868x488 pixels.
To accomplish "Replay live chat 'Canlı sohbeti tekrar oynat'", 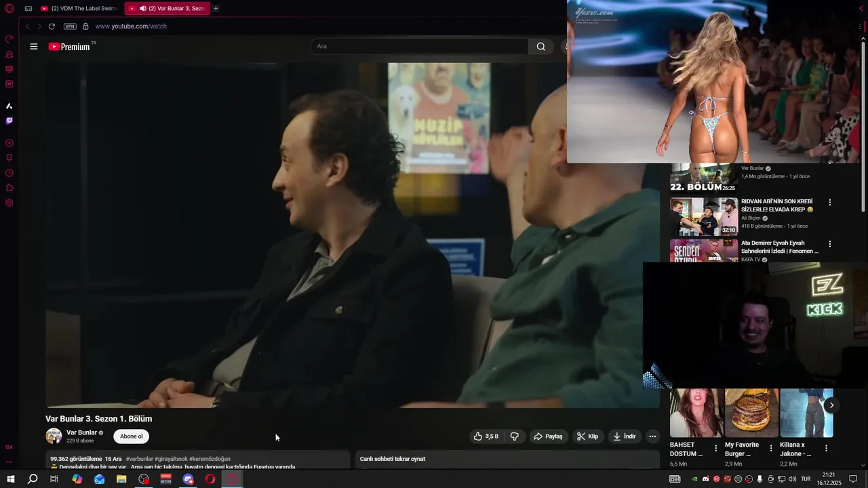I will (x=393, y=459).
